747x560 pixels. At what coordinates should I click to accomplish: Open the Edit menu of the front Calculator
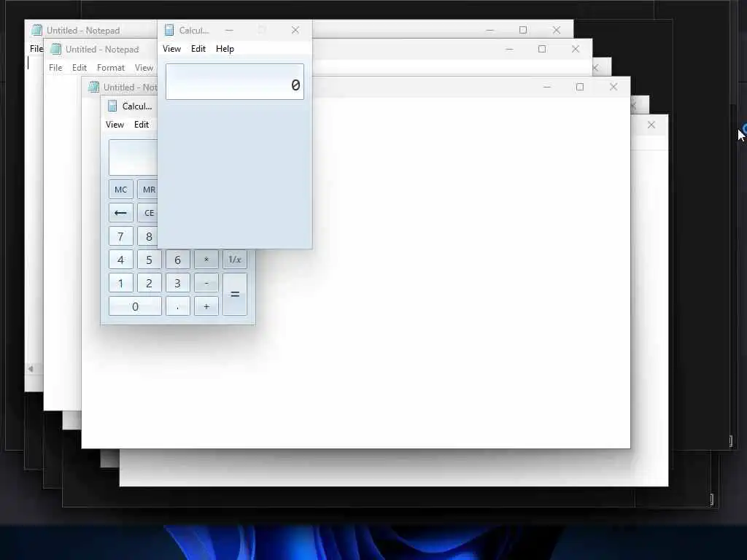point(198,49)
